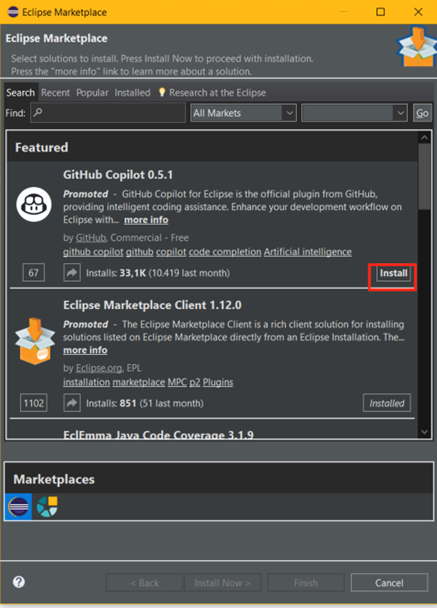Share the Eclipse Marketplace Client listing

pyautogui.click(x=72, y=403)
